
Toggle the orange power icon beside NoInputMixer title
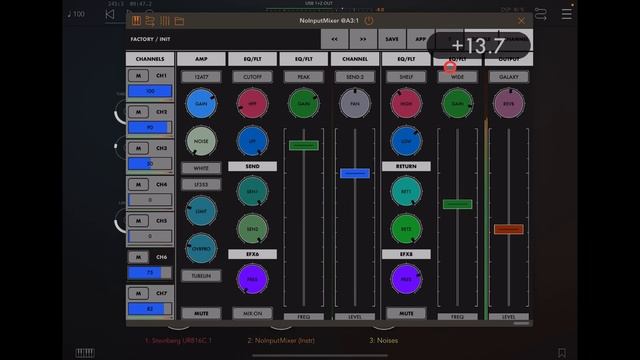click(x=369, y=20)
